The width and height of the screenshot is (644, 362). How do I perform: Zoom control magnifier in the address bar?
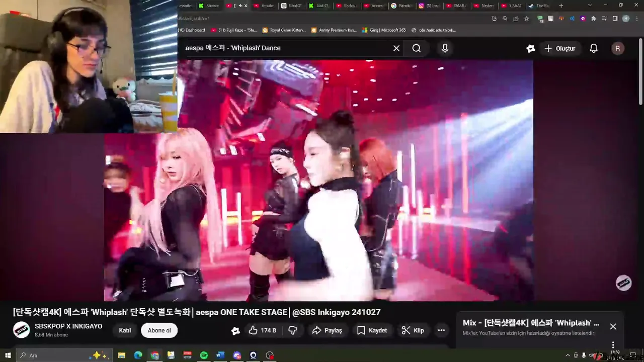point(505,19)
